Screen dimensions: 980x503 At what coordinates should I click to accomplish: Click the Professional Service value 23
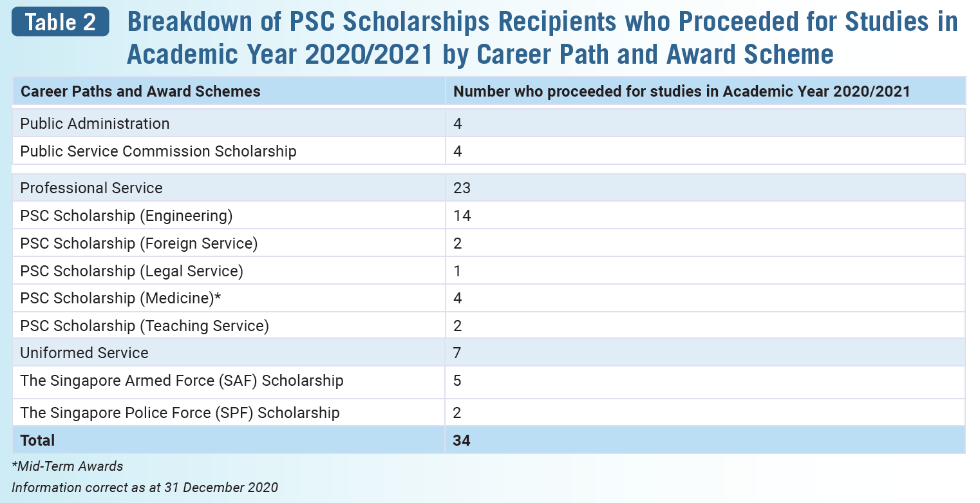click(462, 188)
